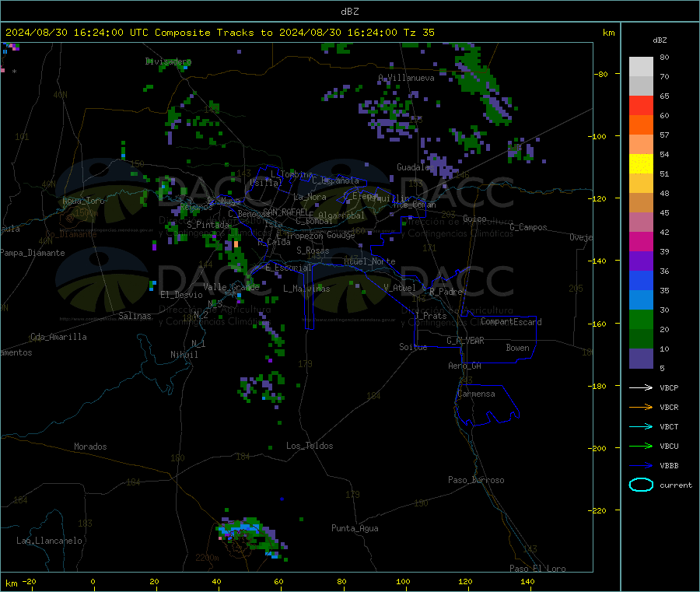
Task: Click the white VBCP arrow in legend
Action: tap(641, 387)
